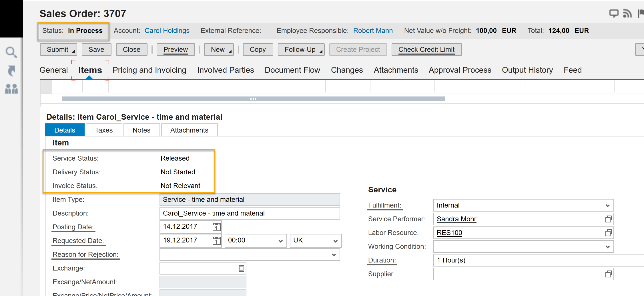Expand the Follow-Up button menu
Screen dimensions: 644x296
[x=321, y=52]
